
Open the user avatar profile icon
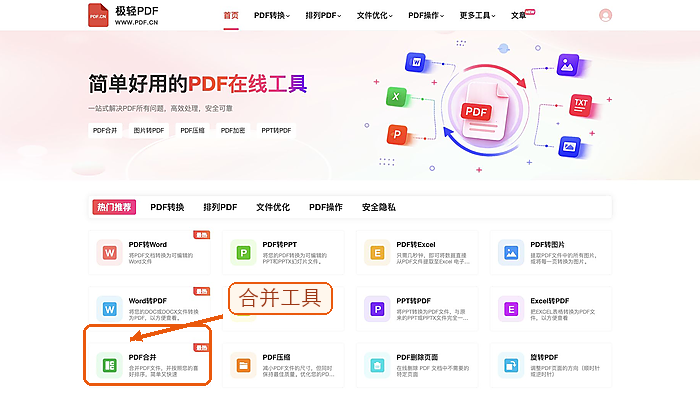click(x=605, y=15)
